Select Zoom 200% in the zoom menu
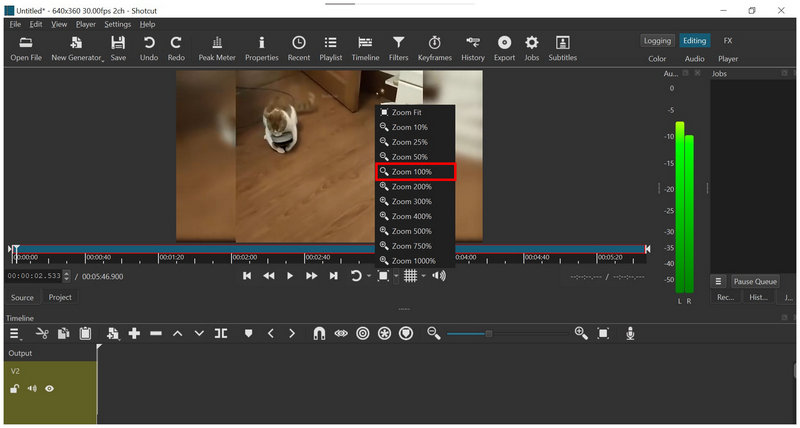This screenshot has width=800, height=428. coord(415,187)
